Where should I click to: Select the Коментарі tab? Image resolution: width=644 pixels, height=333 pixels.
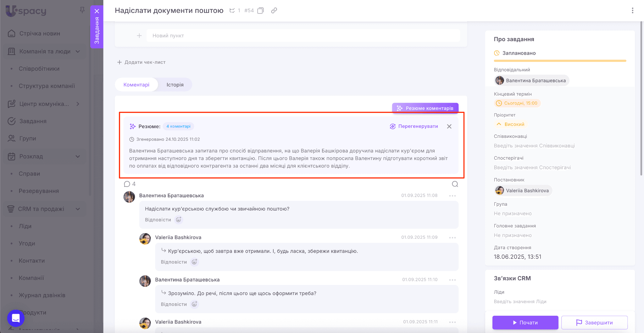tap(136, 85)
